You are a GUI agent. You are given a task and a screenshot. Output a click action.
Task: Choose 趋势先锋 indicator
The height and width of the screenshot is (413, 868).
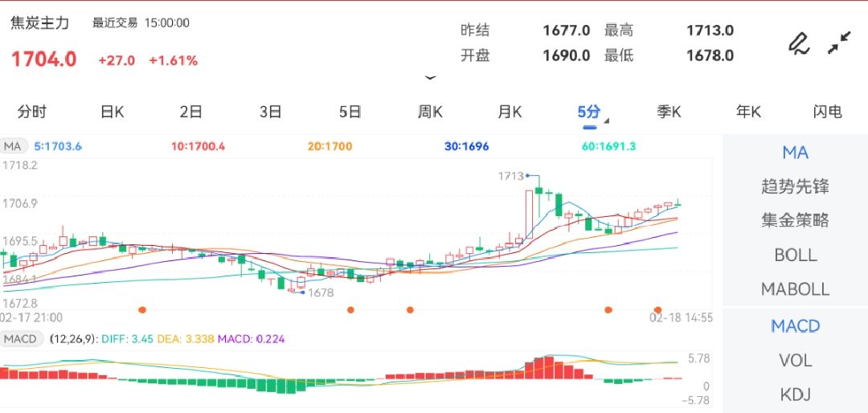tap(795, 186)
